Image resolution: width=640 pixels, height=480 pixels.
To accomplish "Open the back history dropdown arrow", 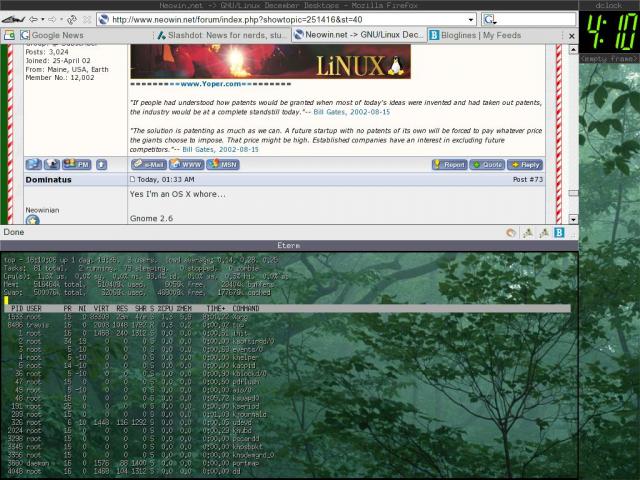I will coord(42,19).
